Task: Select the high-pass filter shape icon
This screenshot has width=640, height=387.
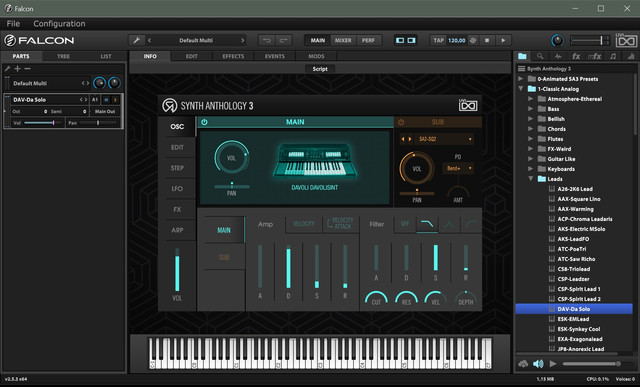Action: 471,224
